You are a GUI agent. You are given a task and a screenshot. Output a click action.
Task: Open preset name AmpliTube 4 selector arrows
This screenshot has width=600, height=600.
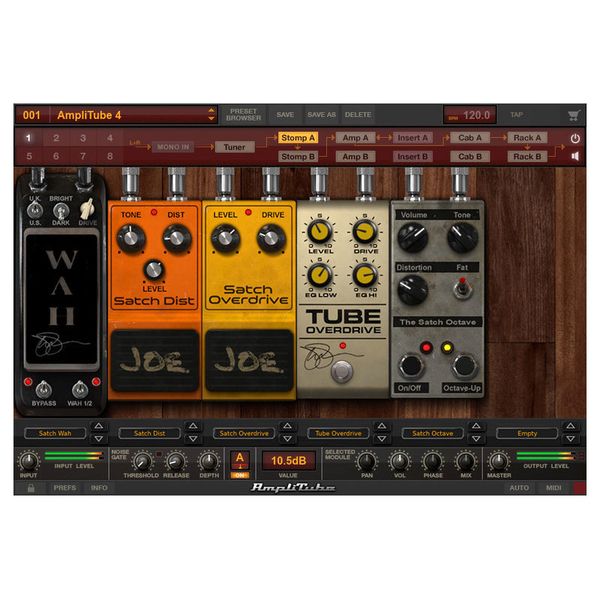coord(211,114)
